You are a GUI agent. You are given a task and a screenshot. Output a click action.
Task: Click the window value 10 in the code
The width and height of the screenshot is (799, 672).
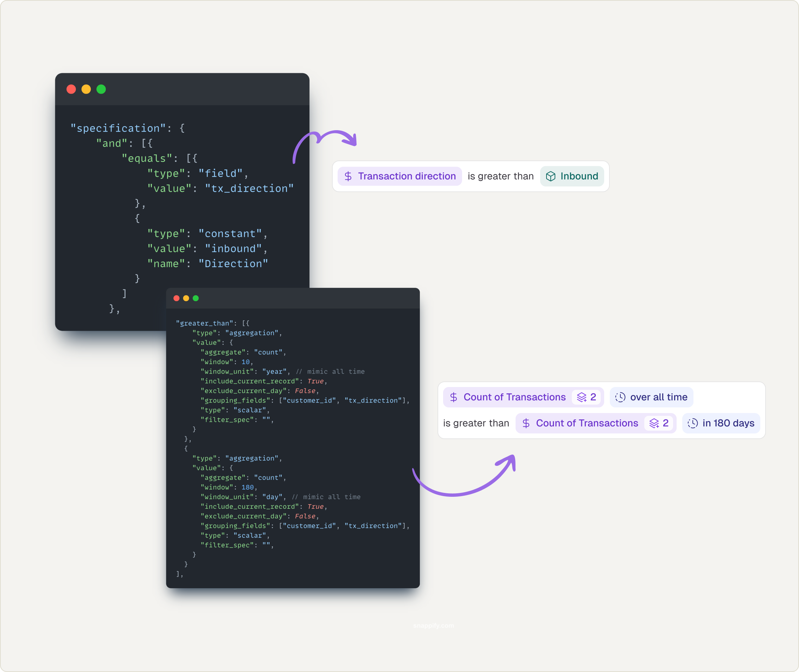point(245,362)
